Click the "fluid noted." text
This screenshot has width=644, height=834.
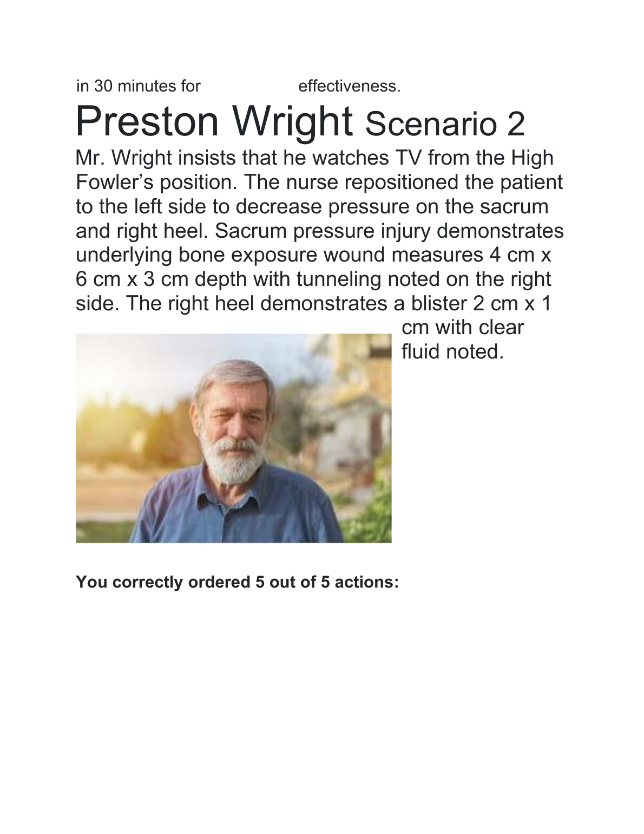[453, 352]
